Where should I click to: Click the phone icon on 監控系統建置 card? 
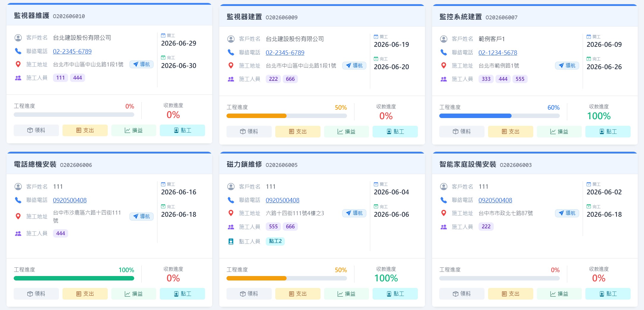pyautogui.click(x=444, y=52)
